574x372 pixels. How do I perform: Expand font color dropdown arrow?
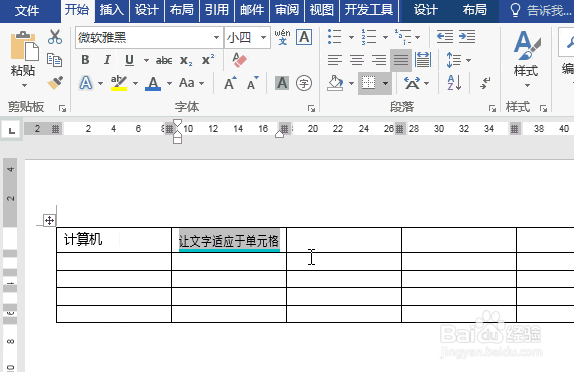(x=169, y=83)
